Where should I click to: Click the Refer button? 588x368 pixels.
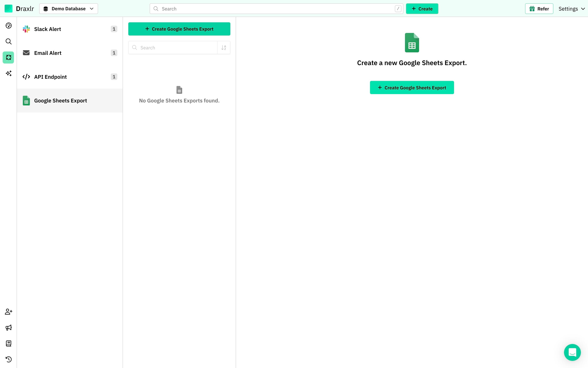pyautogui.click(x=539, y=9)
